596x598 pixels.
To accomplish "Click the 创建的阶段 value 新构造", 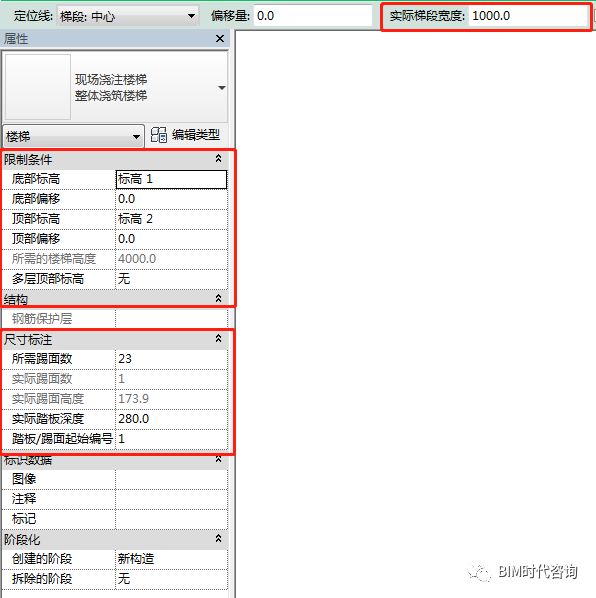I will (x=171, y=559).
